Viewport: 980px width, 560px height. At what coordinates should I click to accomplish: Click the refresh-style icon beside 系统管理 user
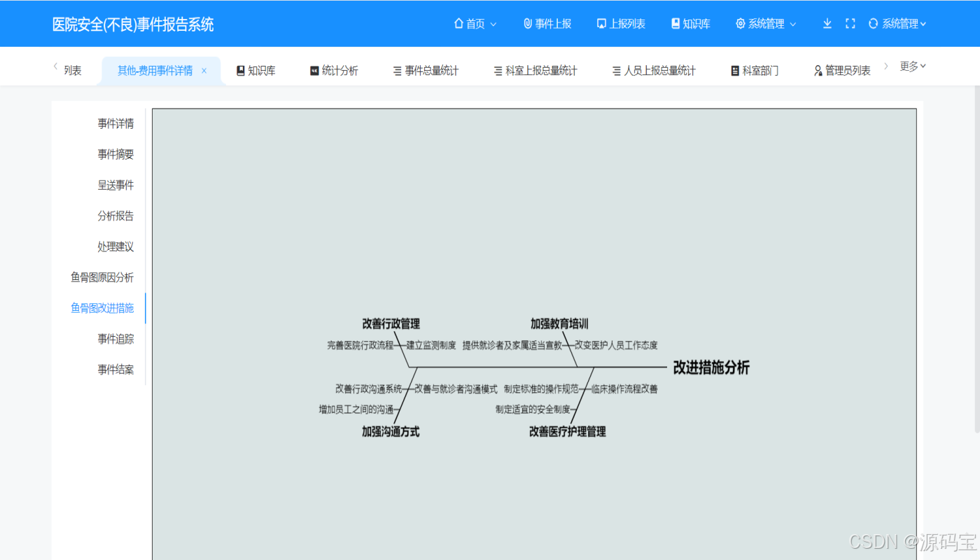point(873,24)
